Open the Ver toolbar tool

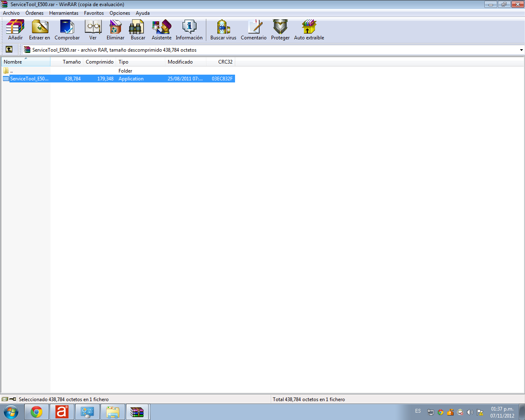tap(93, 30)
